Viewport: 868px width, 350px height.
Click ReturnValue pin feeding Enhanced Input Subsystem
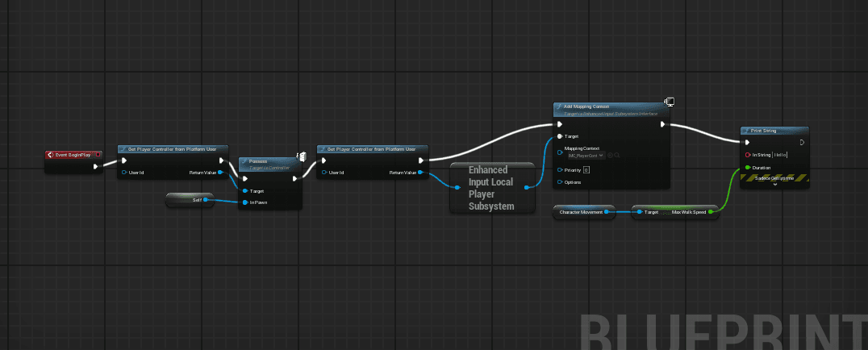pos(420,173)
